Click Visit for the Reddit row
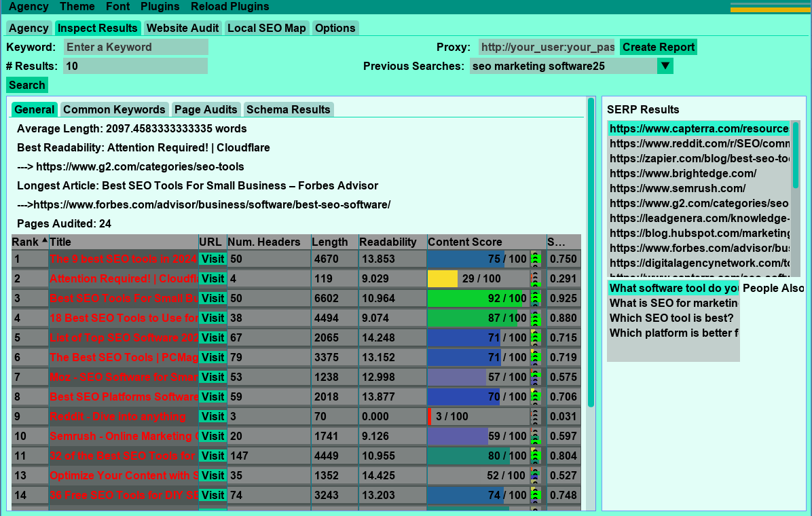Image resolution: width=812 pixels, height=516 pixels. tap(213, 416)
